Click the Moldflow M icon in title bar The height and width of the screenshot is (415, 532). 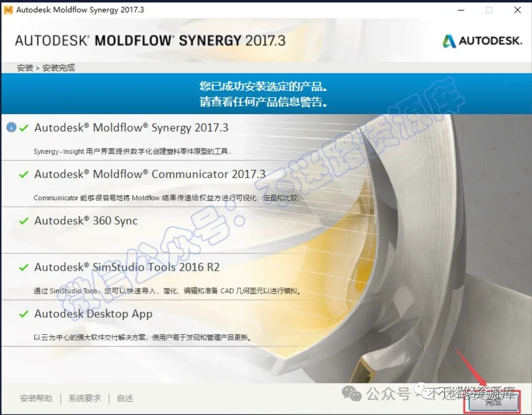[x=8, y=10]
